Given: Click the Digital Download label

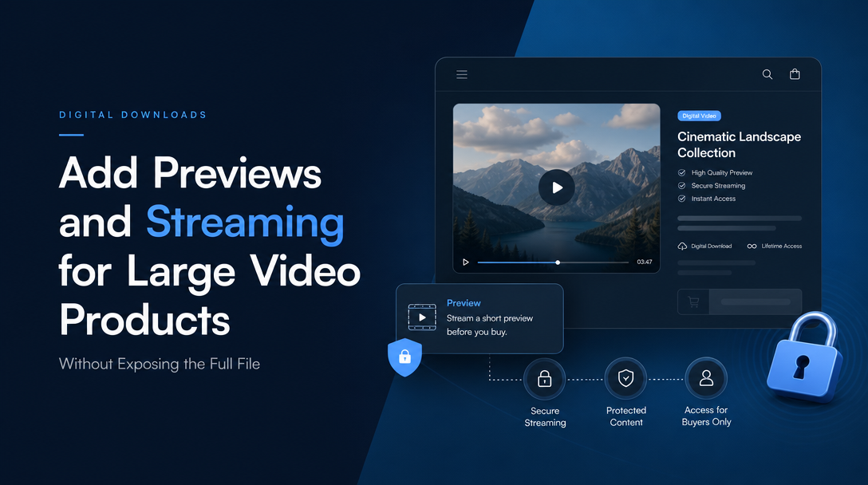Looking at the screenshot, I should tap(712, 246).
